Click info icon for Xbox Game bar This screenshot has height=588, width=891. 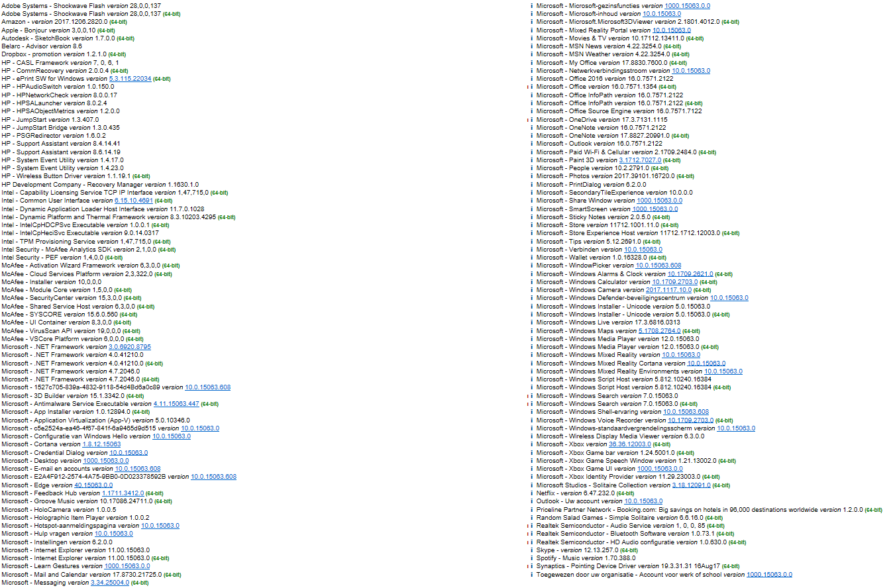point(531,453)
